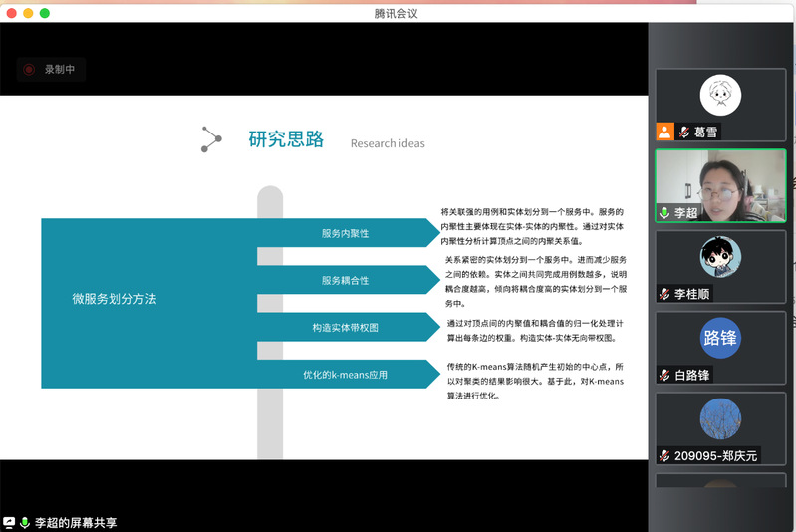Click the 李超的屏幕共享 label
Viewport: 796px width, 532px height.
click(76, 522)
